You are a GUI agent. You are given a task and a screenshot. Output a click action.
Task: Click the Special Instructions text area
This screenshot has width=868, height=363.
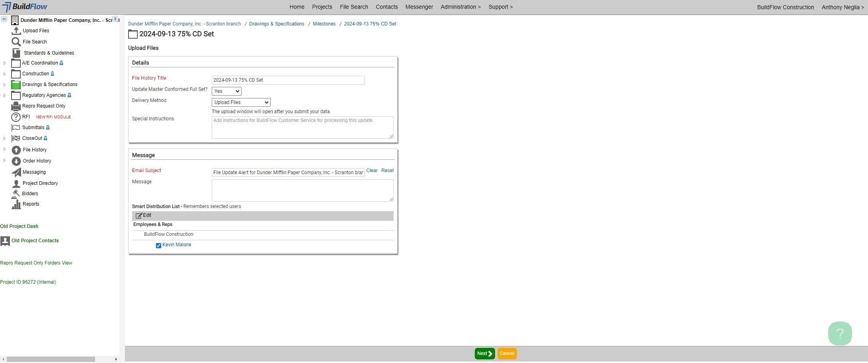[x=302, y=128]
